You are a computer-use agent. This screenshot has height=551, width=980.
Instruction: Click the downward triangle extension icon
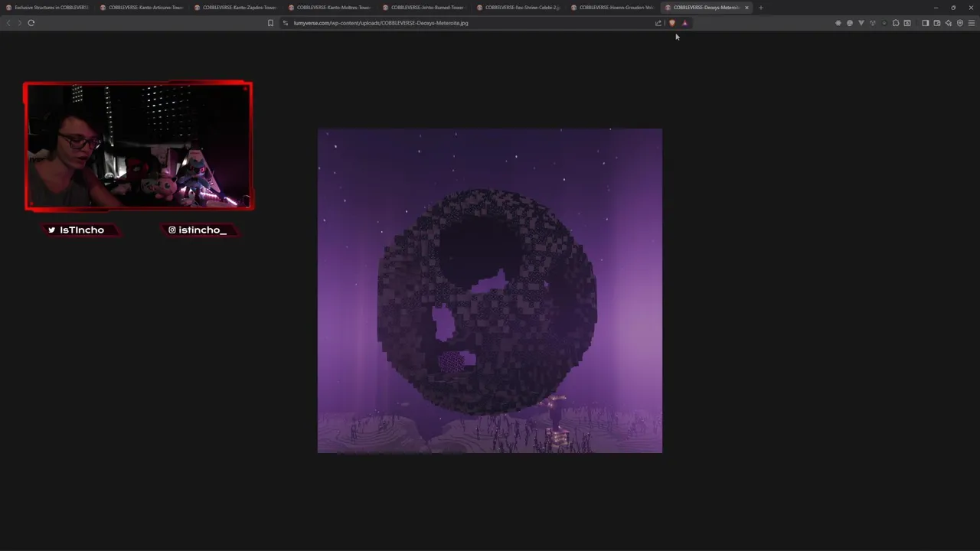click(x=861, y=23)
